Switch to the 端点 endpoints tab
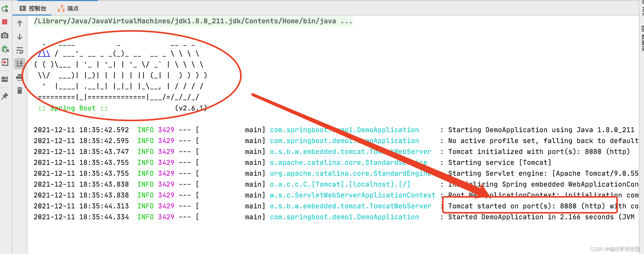The height and width of the screenshot is (254, 644). click(x=68, y=9)
